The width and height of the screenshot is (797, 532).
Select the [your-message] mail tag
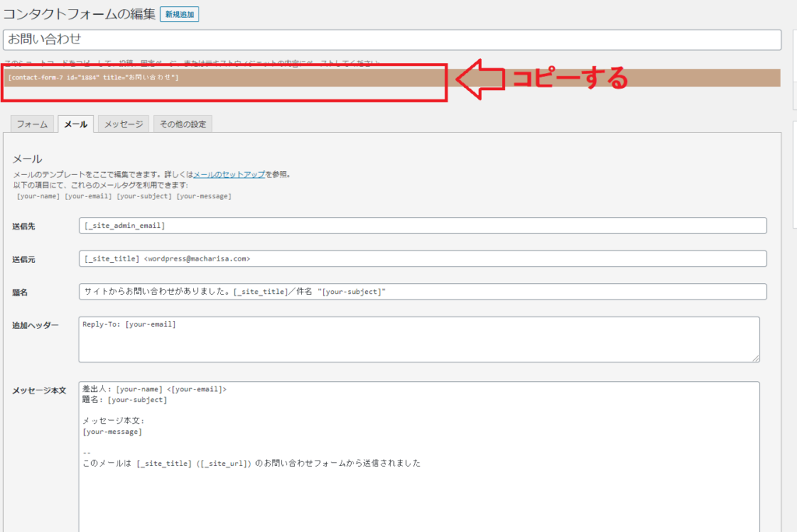(204, 196)
